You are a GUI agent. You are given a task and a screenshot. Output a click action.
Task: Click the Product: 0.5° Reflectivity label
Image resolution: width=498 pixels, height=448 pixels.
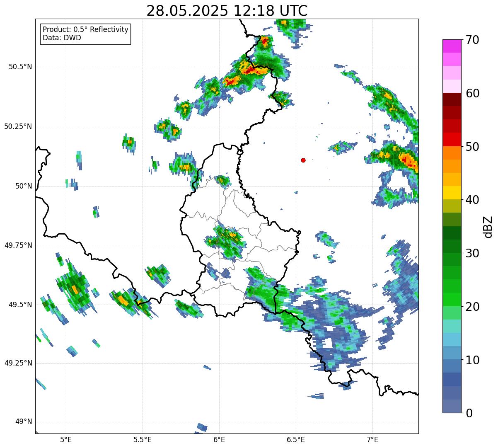(85, 29)
